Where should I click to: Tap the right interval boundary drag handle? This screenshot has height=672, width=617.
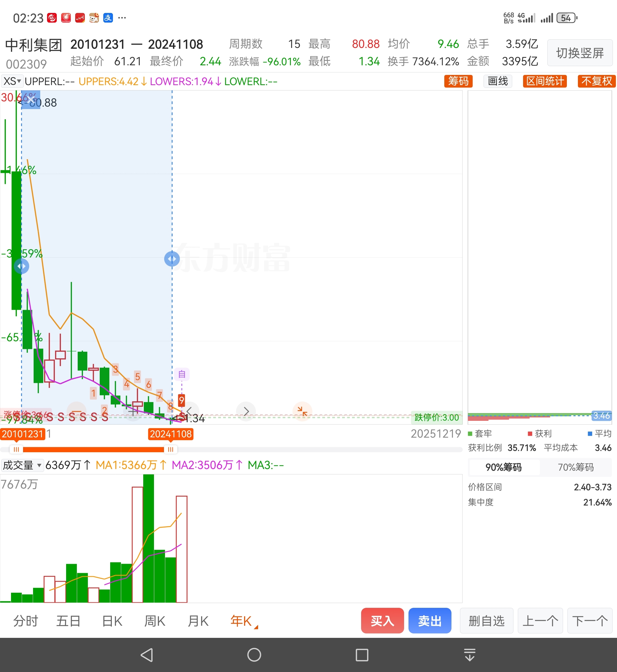point(172,259)
